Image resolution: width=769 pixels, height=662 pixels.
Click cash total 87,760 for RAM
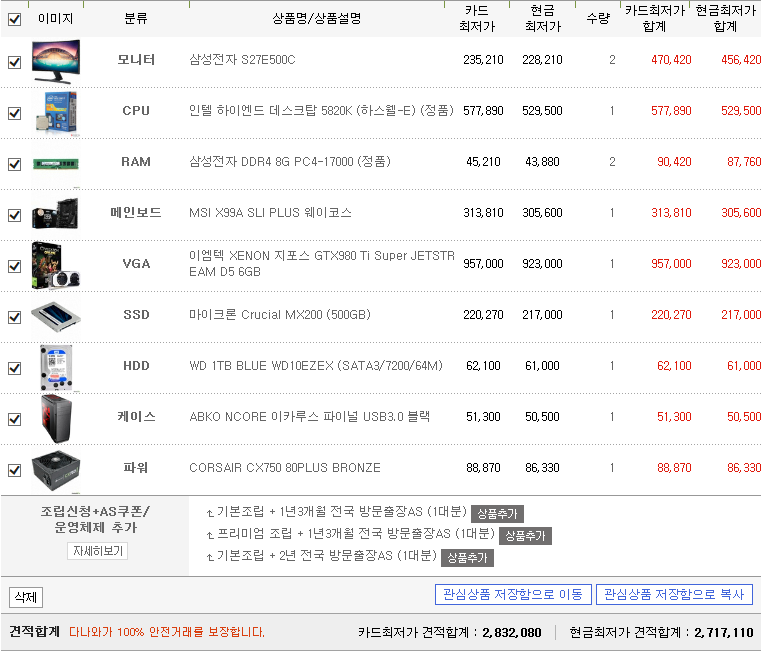(744, 162)
